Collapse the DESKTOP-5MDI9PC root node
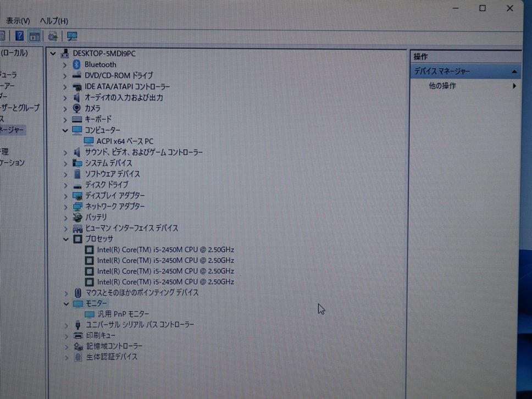 click(x=53, y=54)
